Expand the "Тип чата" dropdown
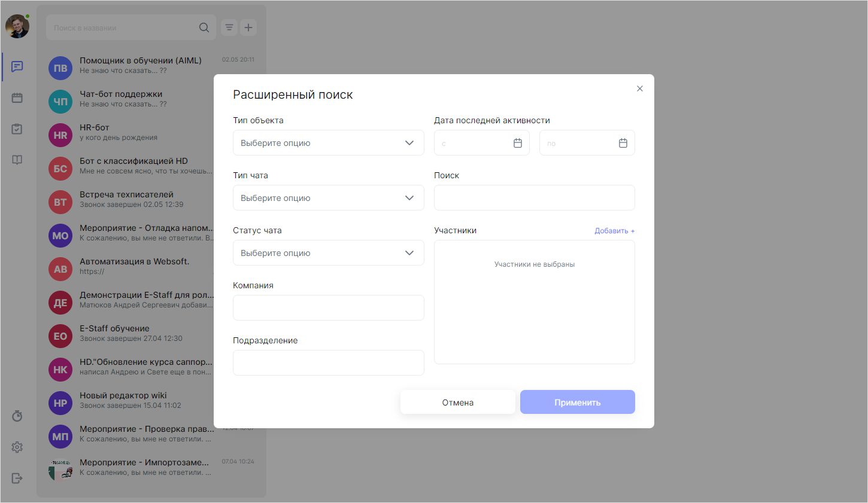The height and width of the screenshot is (503, 868). (328, 198)
